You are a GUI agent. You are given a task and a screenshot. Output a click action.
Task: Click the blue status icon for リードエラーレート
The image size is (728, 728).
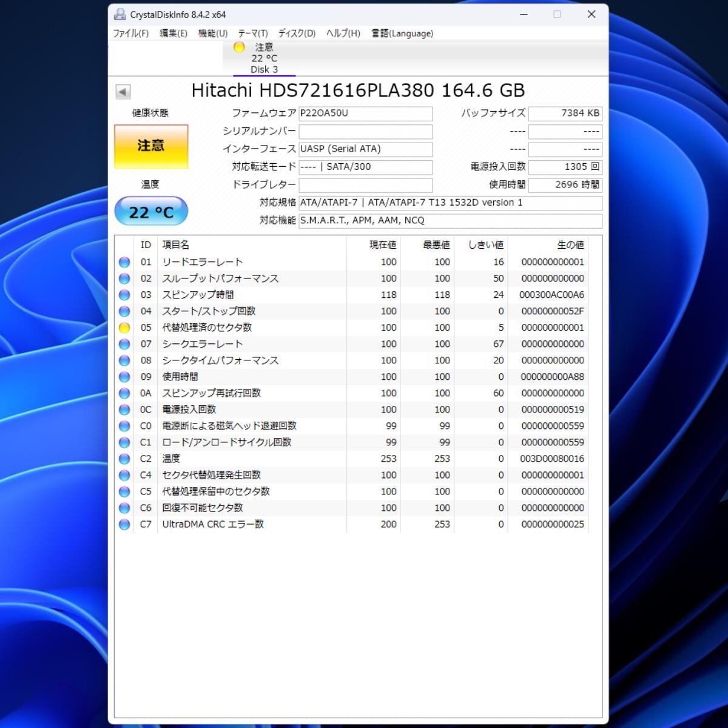click(x=124, y=262)
